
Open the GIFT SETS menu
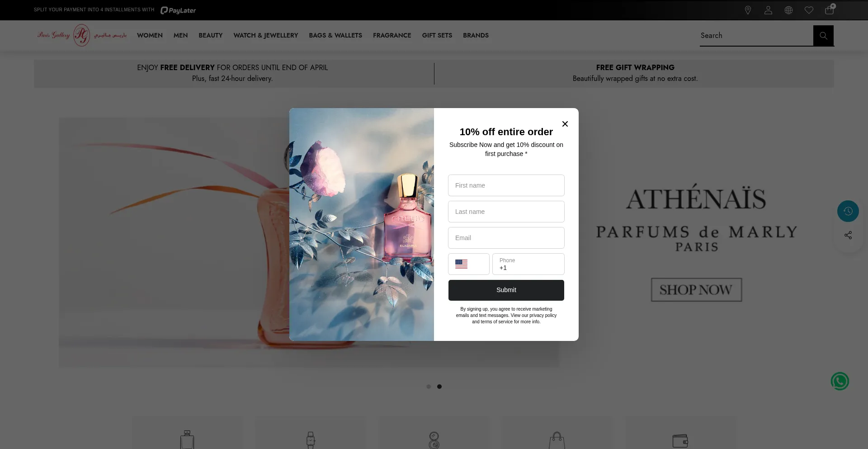tap(437, 35)
